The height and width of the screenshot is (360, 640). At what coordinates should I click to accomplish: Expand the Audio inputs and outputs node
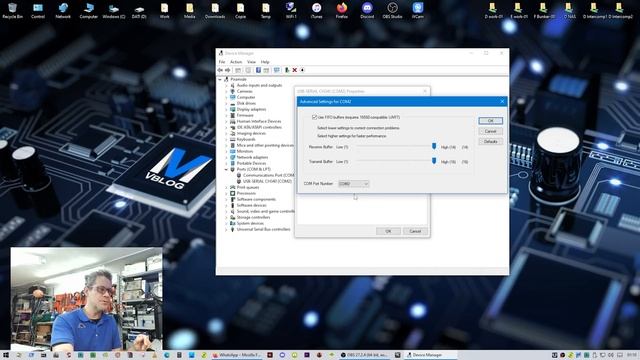226,85
